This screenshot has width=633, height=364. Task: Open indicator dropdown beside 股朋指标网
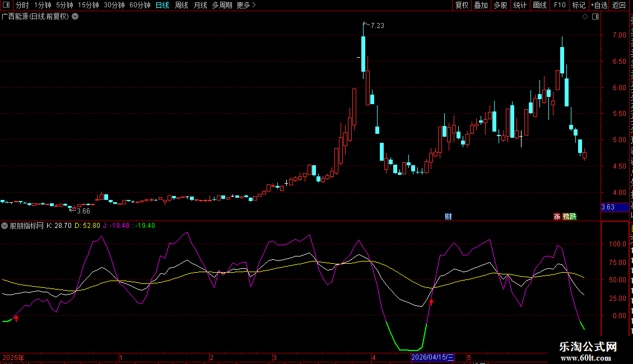click(x=4, y=226)
